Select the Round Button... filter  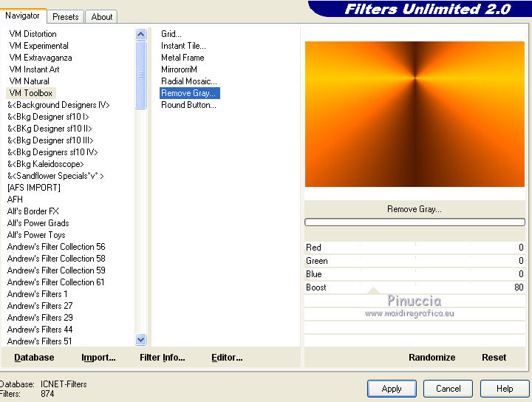coord(188,105)
